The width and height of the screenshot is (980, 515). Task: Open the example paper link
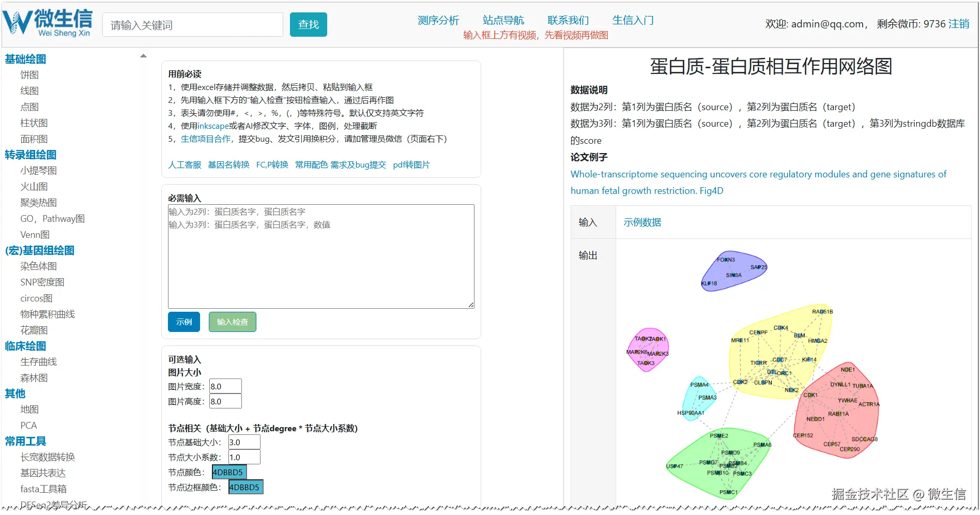click(x=758, y=183)
